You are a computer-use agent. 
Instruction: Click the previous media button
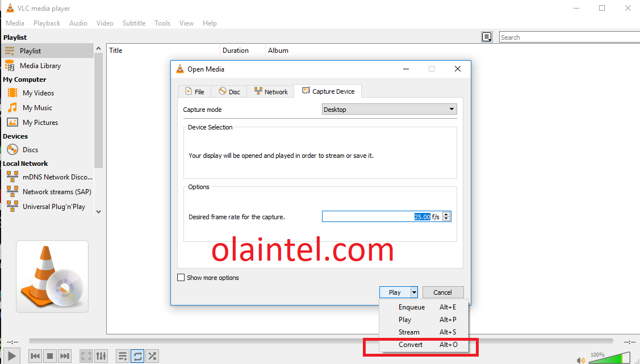(35, 356)
